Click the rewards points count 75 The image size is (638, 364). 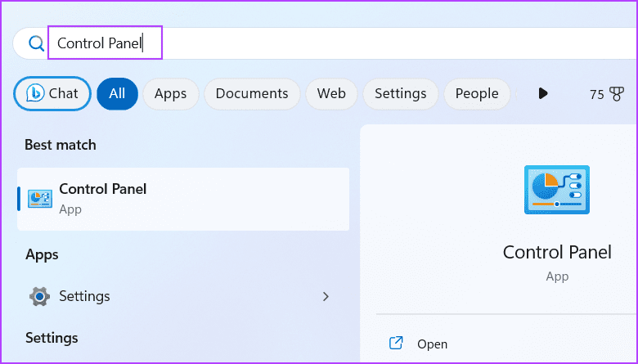(596, 95)
